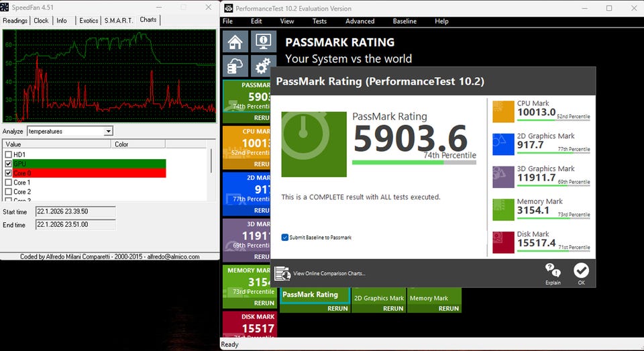Uncheck the GPU temperature checkbox
Screen dimensions: 644x351
point(8,164)
